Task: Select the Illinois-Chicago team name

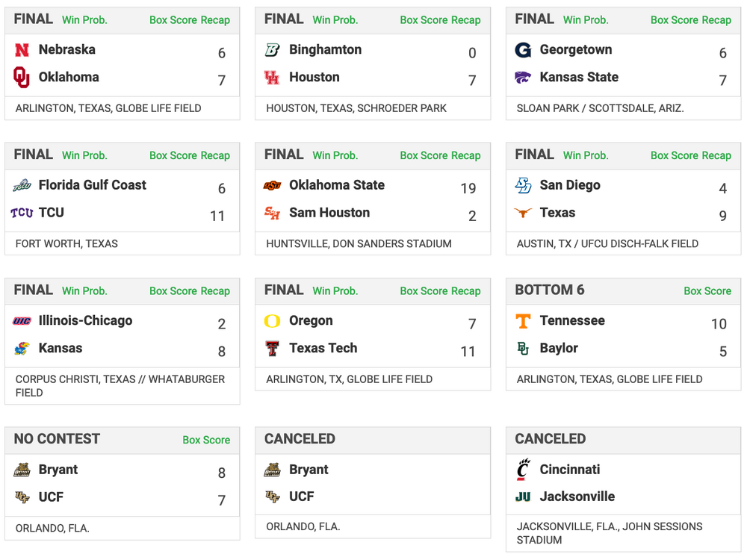Action: (85, 321)
